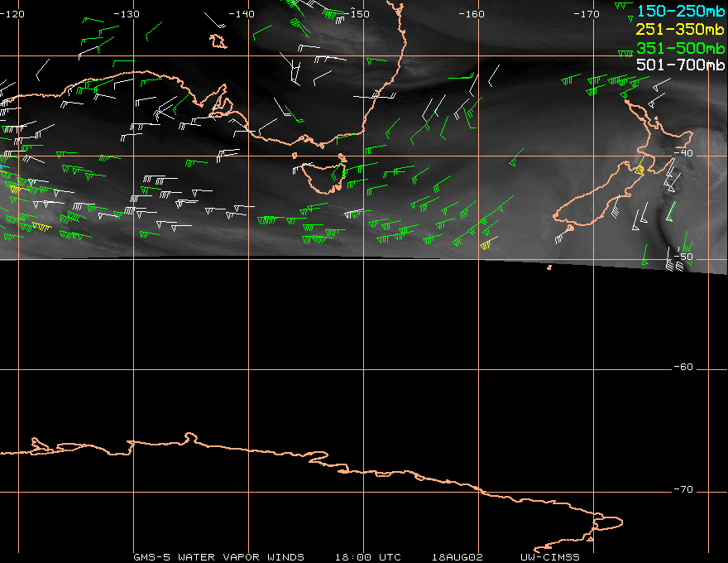Click the white 501-700mb legend label

tap(680, 65)
